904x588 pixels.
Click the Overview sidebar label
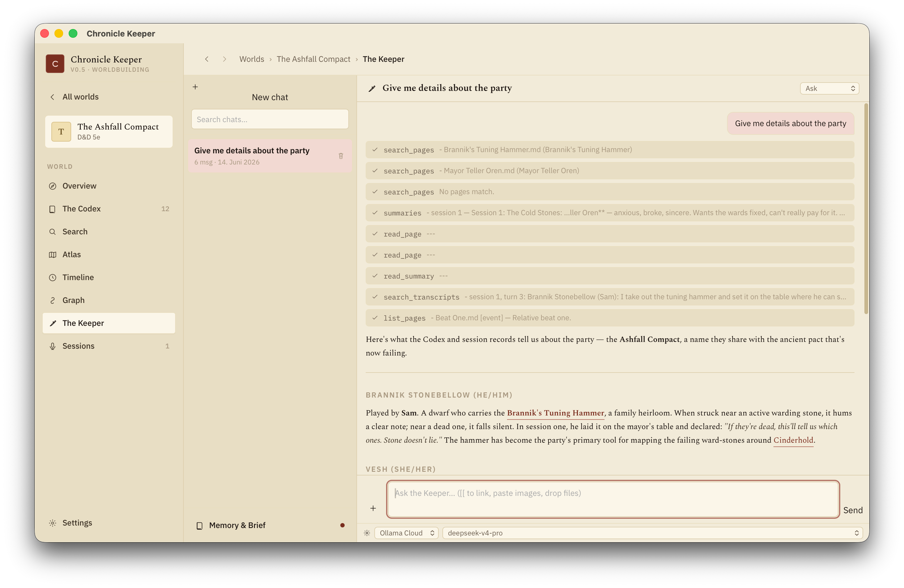(x=80, y=186)
